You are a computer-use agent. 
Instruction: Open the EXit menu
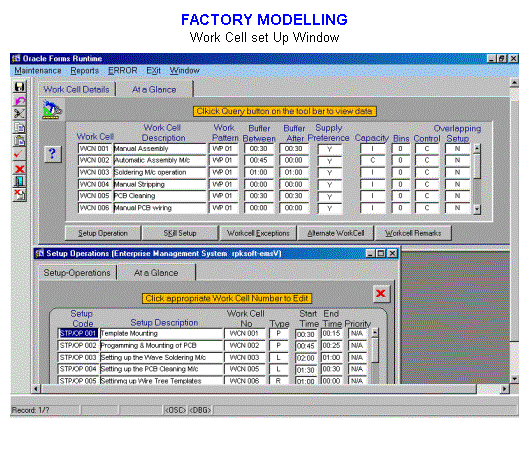tap(153, 71)
